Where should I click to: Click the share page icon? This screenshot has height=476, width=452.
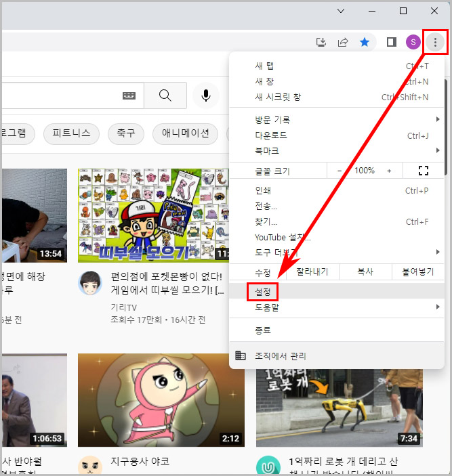343,42
